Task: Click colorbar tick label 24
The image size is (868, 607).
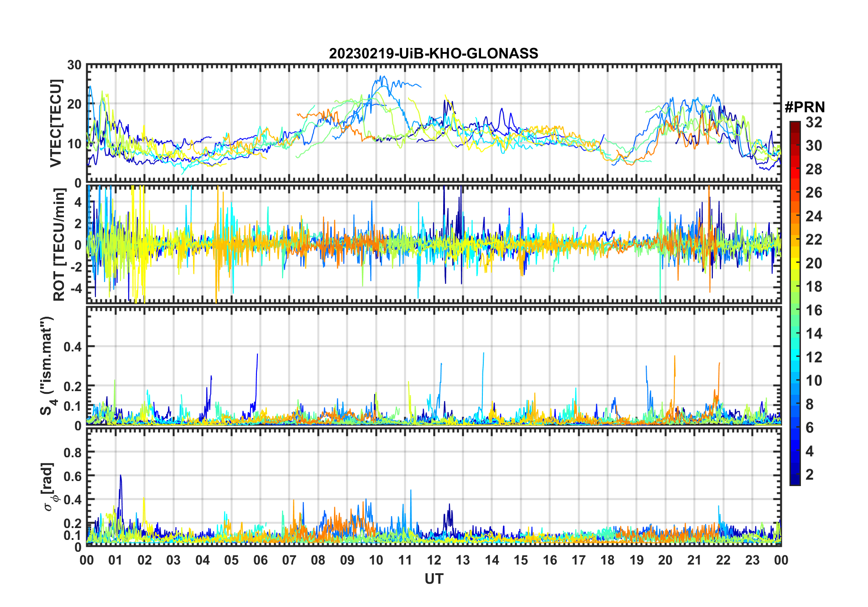Action: (814, 216)
